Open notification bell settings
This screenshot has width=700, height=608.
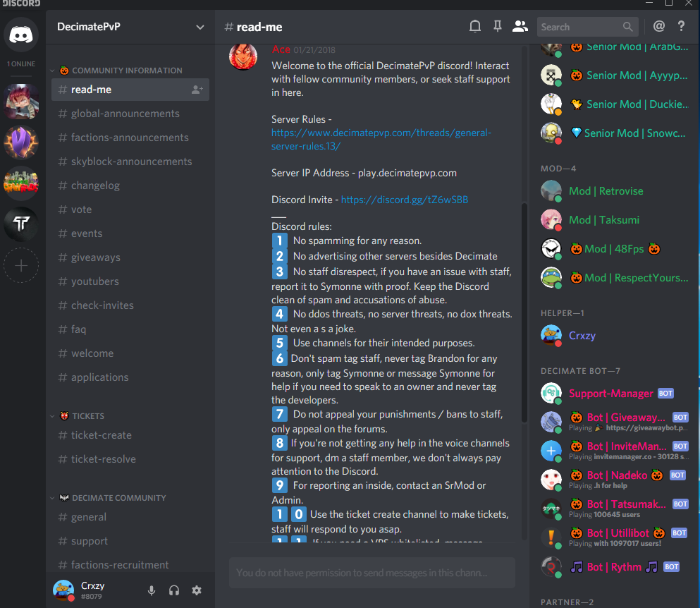pos(475,27)
